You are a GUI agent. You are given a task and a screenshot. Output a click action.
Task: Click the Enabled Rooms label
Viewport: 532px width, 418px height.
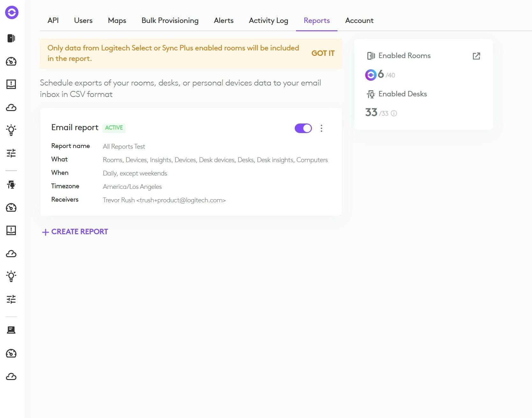(404, 56)
